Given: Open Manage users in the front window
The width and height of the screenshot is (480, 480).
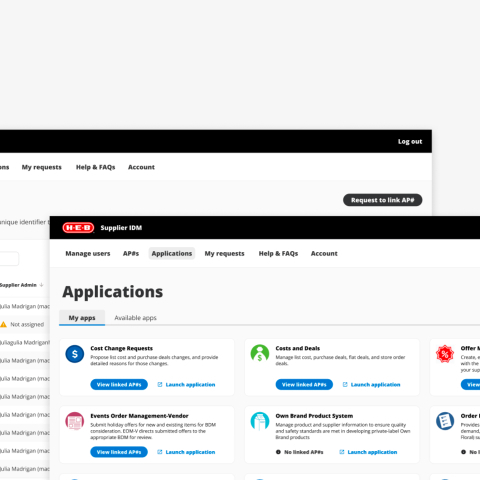Looking at the screenshot, I should pyautogui.click(x=88, y=254).
